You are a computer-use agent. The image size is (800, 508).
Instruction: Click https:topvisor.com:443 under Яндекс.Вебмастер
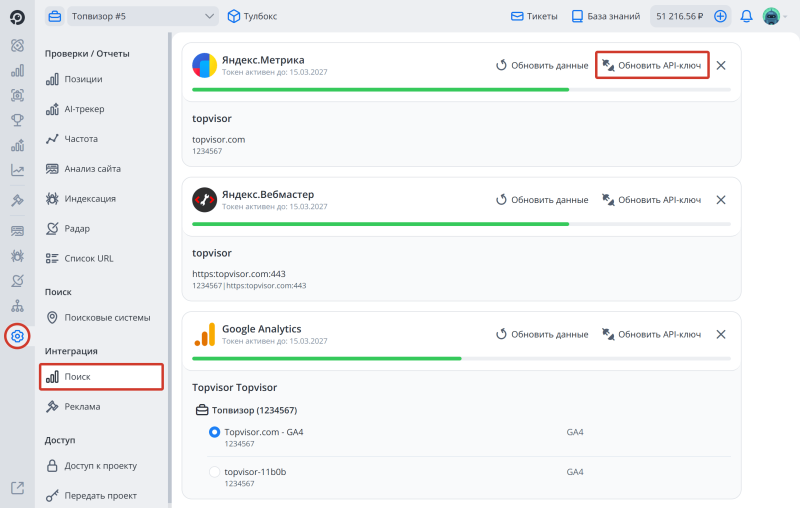tap(239, 274)
